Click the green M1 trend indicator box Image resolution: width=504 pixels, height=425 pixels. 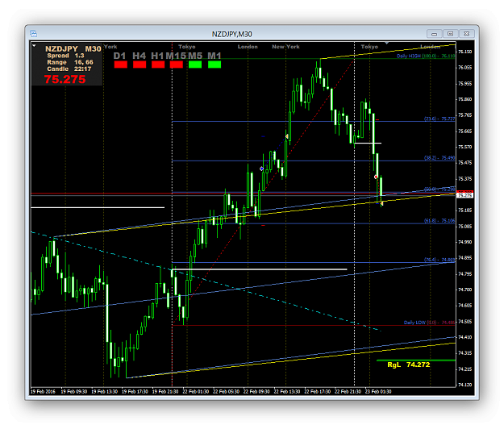pyautogui.click(x=215, y=65)
